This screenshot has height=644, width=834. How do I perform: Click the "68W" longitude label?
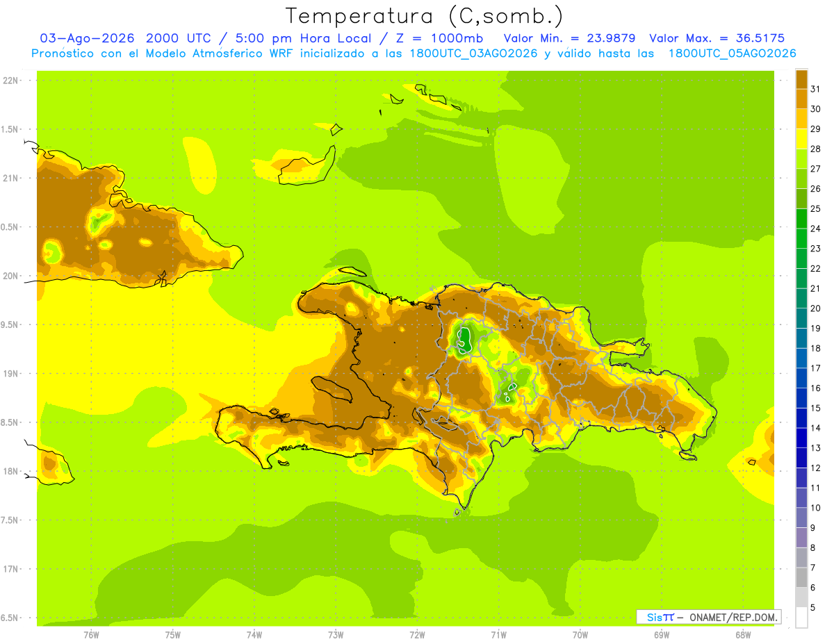coord(743,634)
